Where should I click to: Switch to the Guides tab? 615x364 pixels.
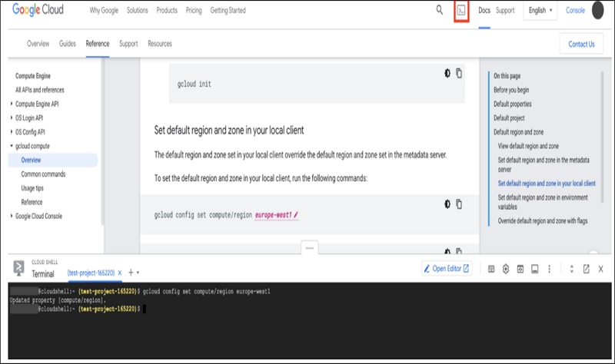pyautogui.click(x=68, y=44)
